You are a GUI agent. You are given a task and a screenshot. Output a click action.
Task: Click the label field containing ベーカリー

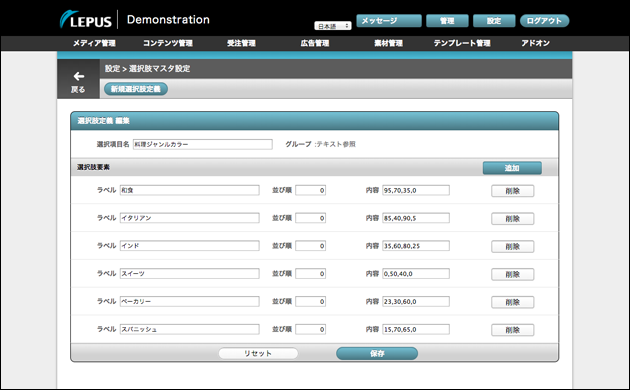[190, 302]
